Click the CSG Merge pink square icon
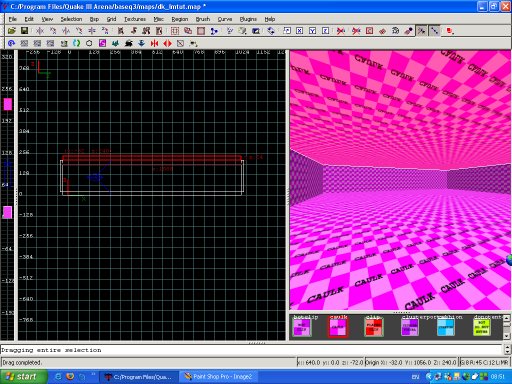 click(201, 31)
